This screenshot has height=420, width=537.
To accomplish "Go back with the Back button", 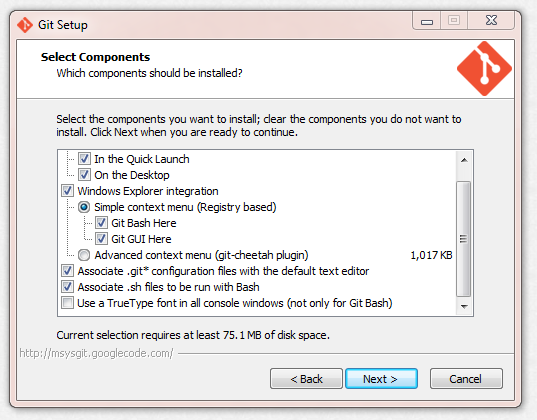I will 306,379.
